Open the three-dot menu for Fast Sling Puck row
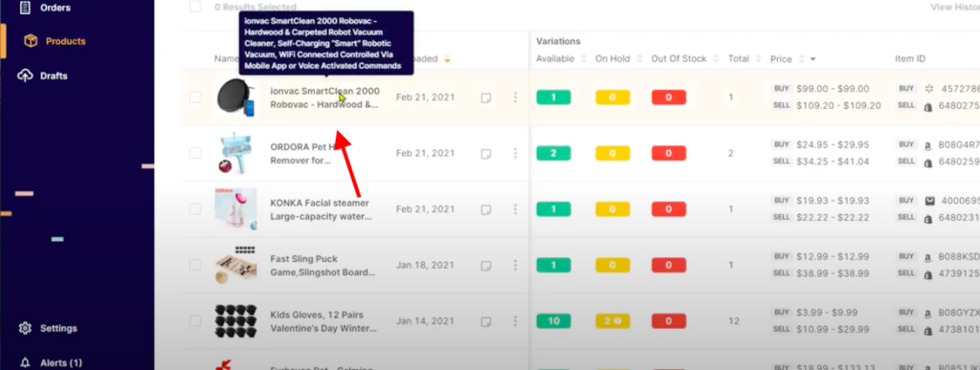This screenshot has width=980, height=370. click(515, 265)
